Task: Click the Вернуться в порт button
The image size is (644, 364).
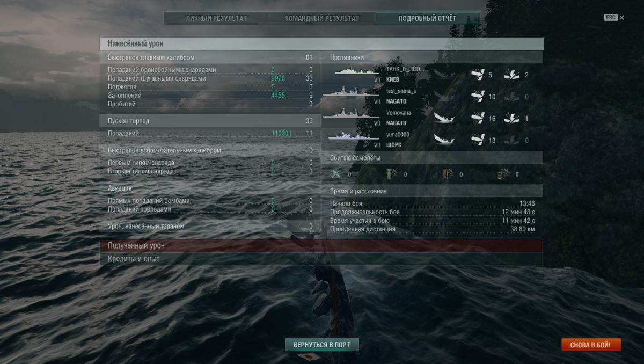Action: pyautogui.click(x=321, y=345)
